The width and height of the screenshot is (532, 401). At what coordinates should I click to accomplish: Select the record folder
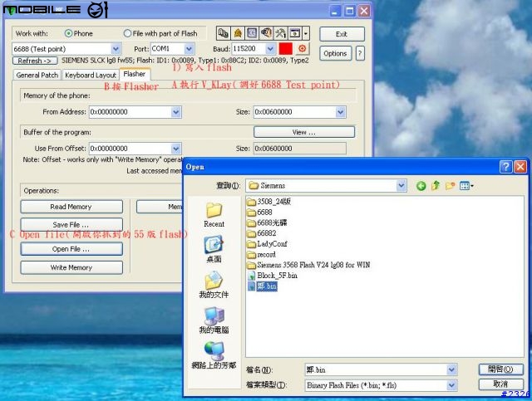(x=262, y=254)
